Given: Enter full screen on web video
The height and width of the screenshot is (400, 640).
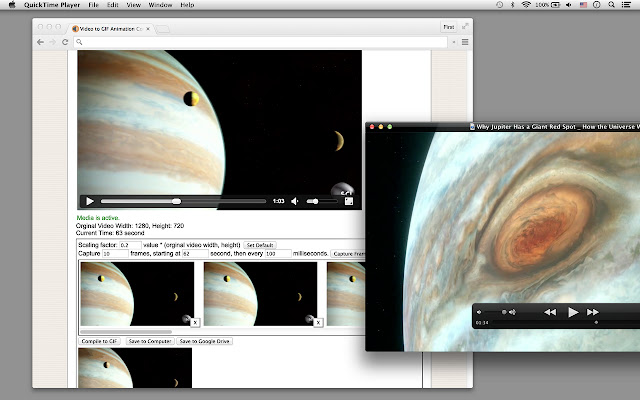Looking at the screenshot, I should (349, 201).
